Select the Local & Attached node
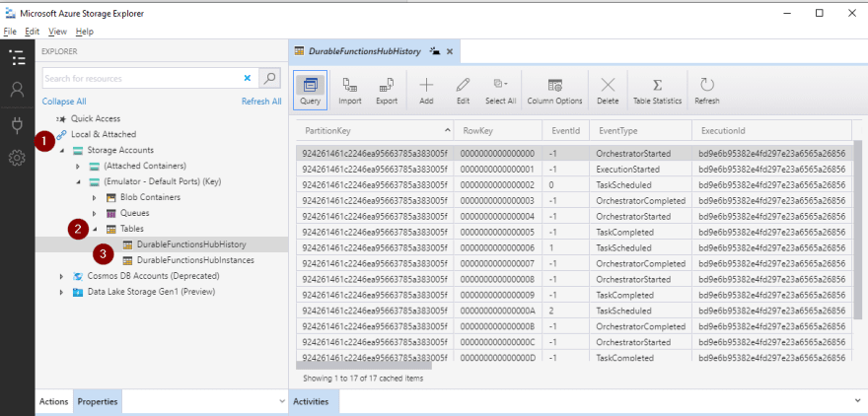 [x=103, y=134]
